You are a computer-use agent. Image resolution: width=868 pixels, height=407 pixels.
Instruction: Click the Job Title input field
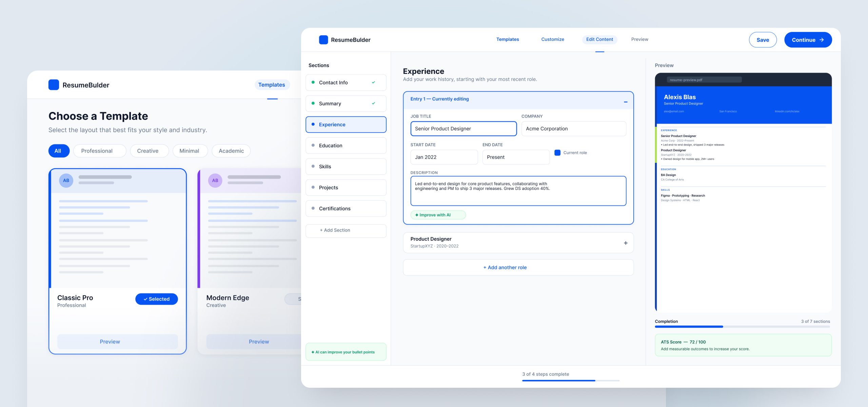tap(463, 129)
